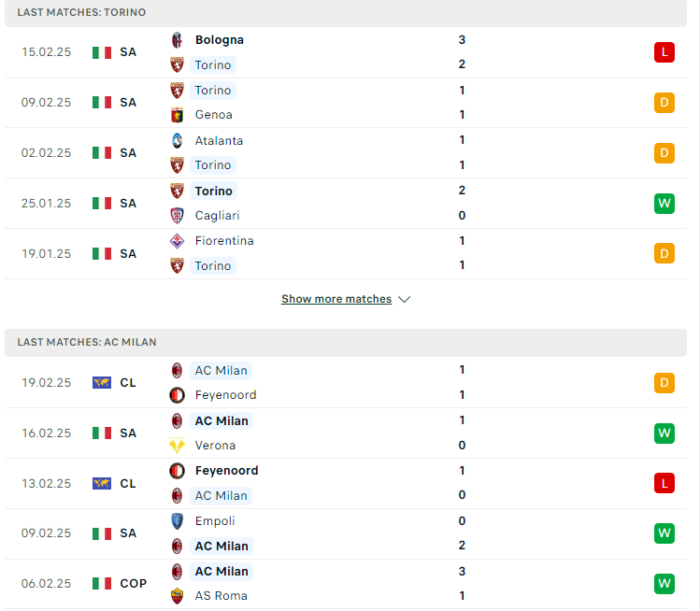Click the Verona club crest icon

[177, 446]
